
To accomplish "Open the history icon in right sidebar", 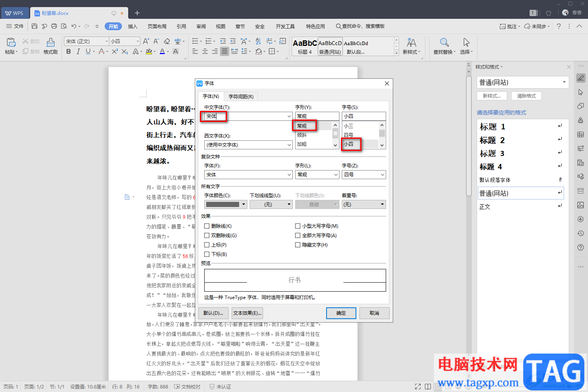I will 581,233.
